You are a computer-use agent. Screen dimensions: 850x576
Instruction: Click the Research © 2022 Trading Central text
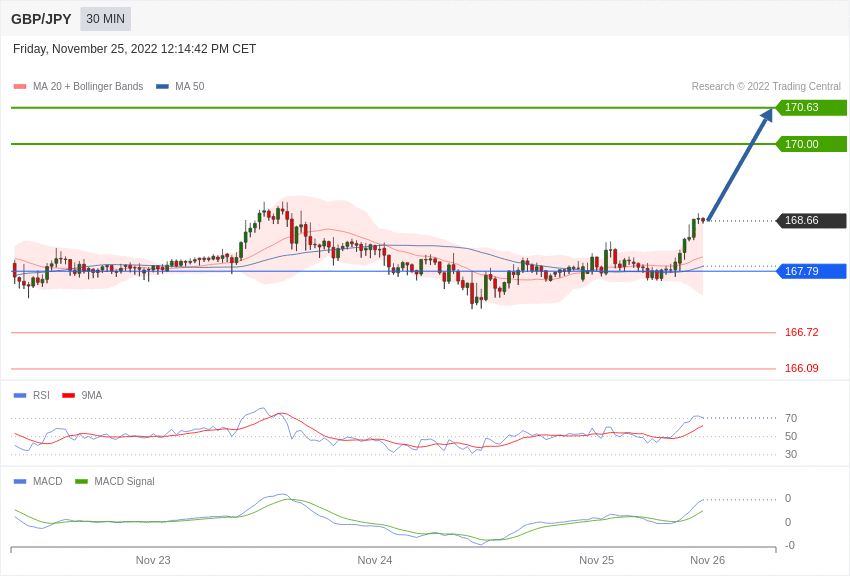pyautogui.click(x=766, y=87)
